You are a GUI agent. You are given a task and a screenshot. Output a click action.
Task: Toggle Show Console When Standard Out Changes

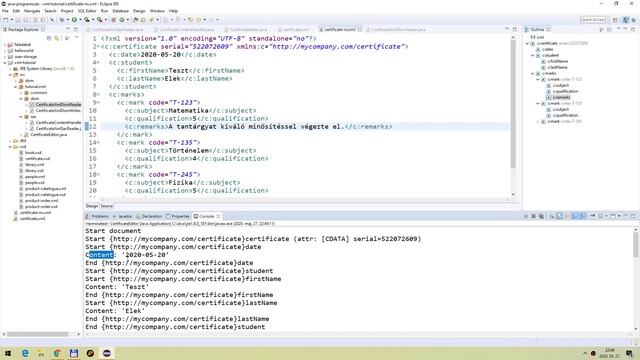coord(575,216)
